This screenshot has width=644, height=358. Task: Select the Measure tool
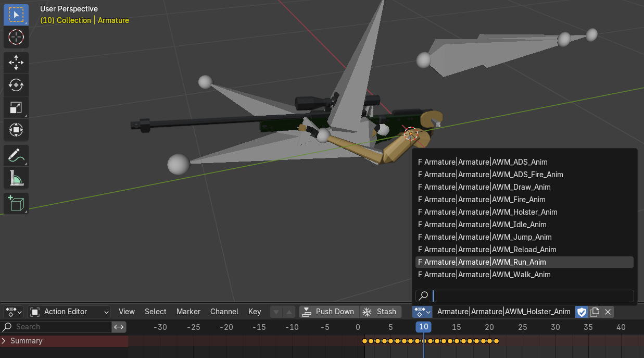pyautogui.click(x=16, y=178)
